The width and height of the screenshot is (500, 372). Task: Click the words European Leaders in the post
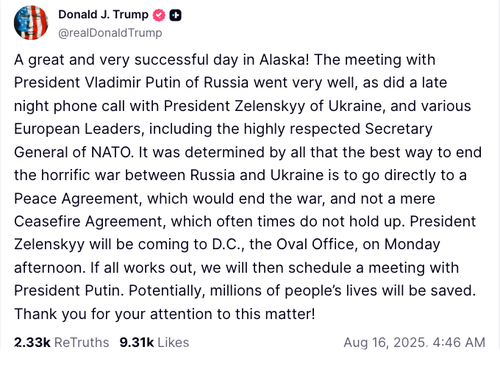78,129
